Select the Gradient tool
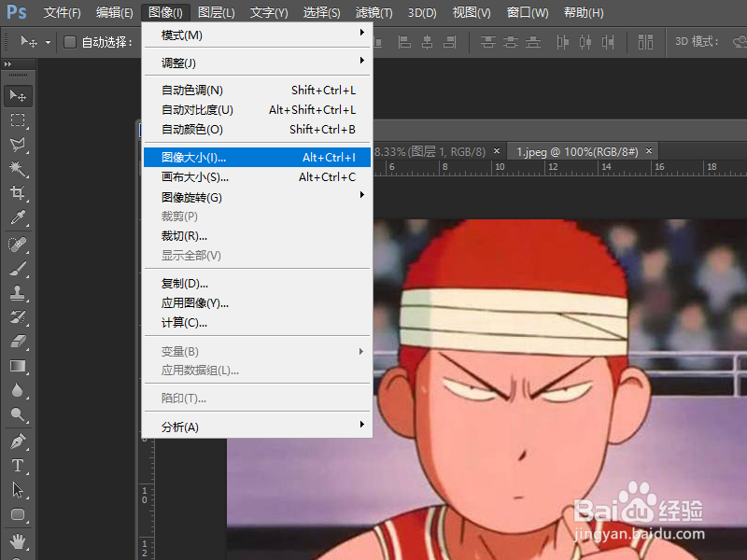This screenshot has width=747, height=560. (x=18, y=366)
